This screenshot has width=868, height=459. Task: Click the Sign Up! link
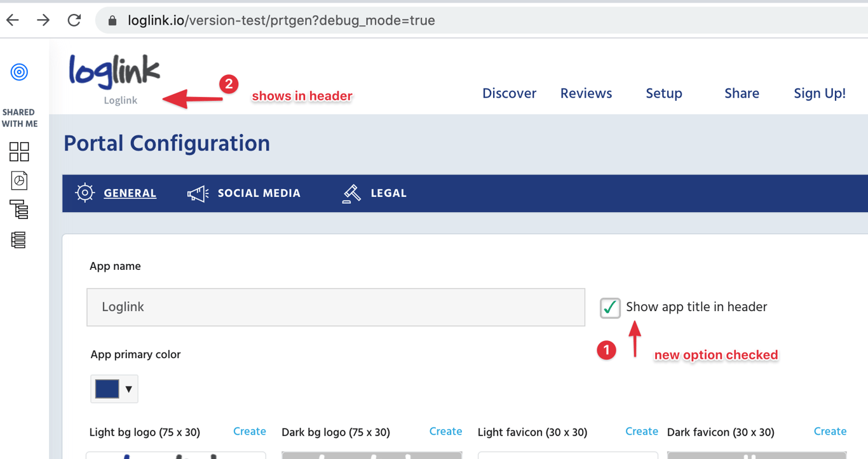(820, 93)
